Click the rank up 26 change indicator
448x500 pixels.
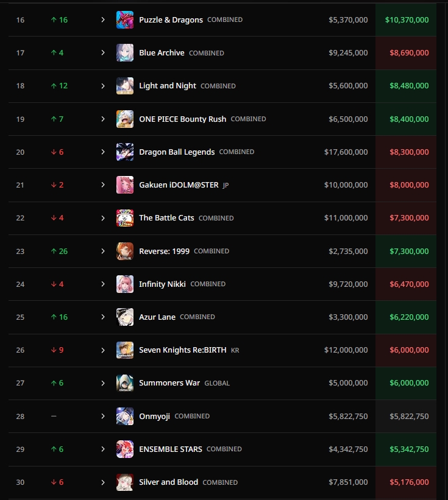pos(59,251)
